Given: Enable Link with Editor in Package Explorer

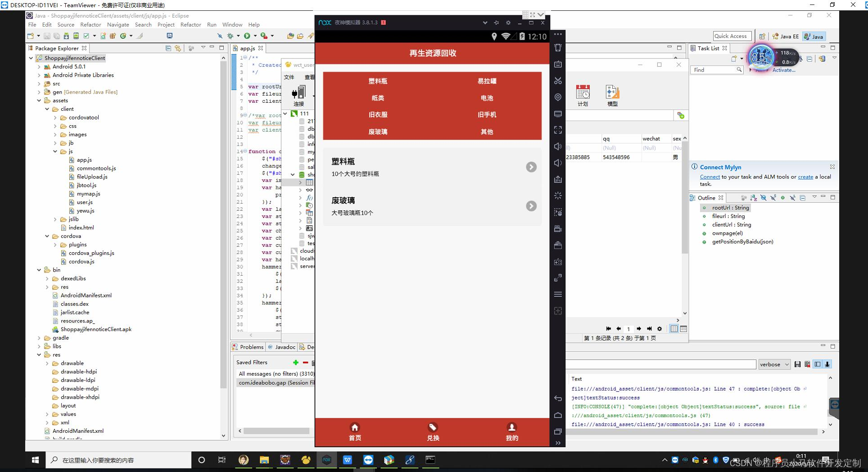Looking at the screenshot, I should (x=177, y=48).
